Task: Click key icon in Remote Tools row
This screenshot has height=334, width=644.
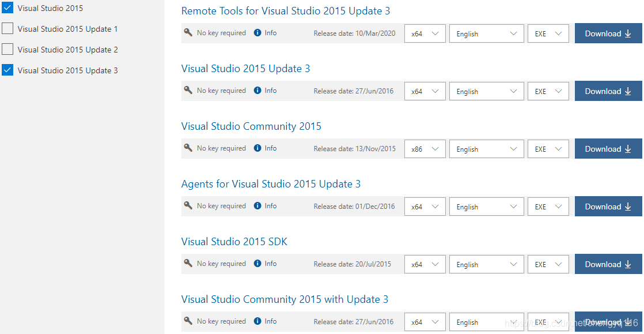Action: pos(188,33)
